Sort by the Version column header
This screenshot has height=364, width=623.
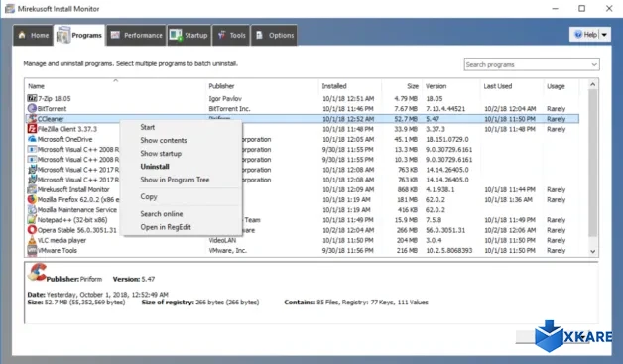click(x=436, y=86)
